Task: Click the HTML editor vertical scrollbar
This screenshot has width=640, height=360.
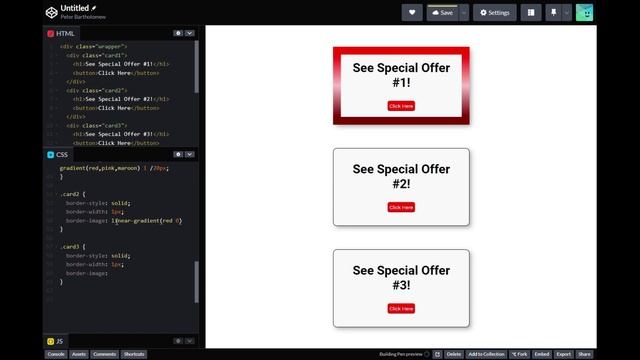Action: [196, 67]
